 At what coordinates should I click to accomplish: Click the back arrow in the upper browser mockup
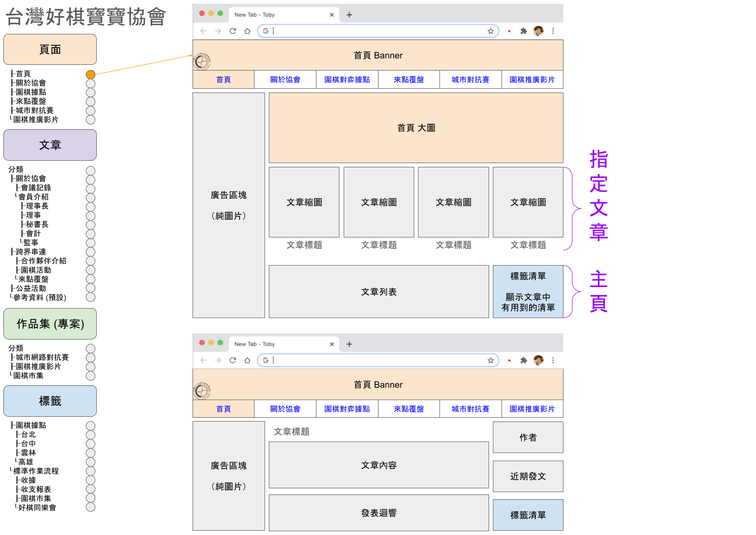(x=204, y=31)
